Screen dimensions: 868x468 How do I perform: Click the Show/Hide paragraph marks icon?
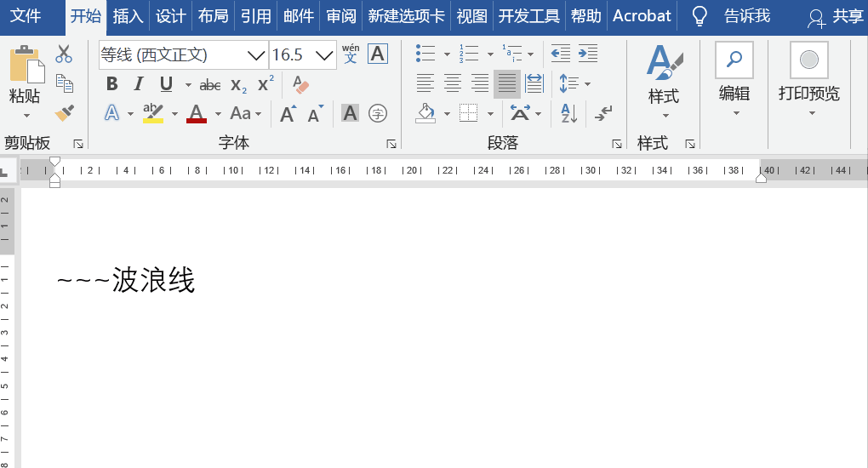(x=603, y=112)
